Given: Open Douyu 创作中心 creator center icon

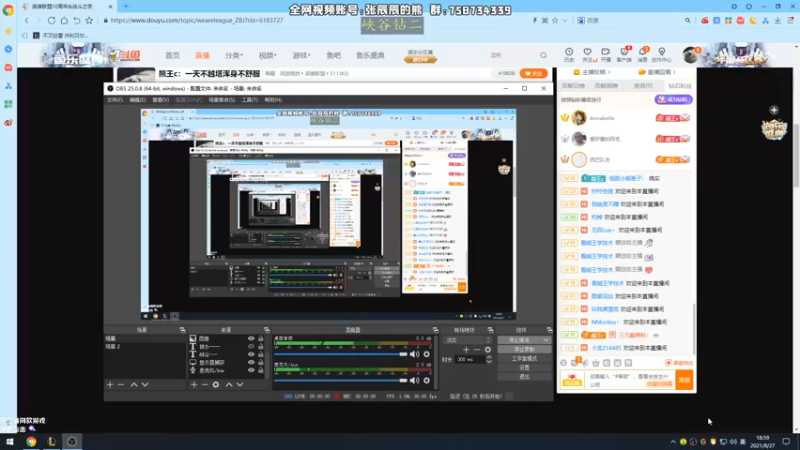Looking at the screenshot, I should click(662, 54).
